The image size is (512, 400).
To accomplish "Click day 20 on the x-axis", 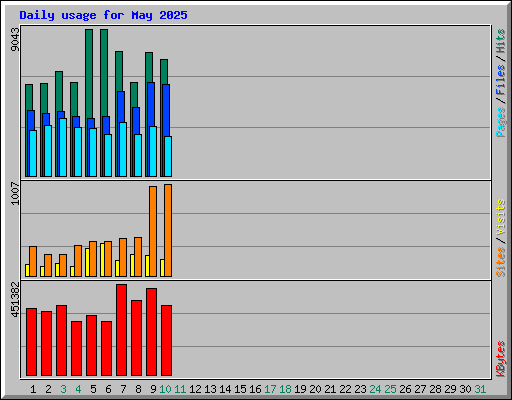I will [315, 389].
